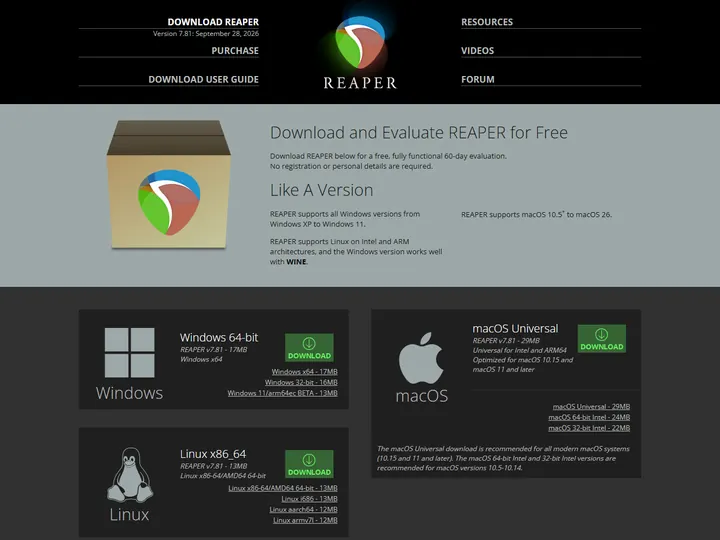Viewport: 720px width, 540px height.
Task: Go to the Resources section
Action: (x=487, y=22)
